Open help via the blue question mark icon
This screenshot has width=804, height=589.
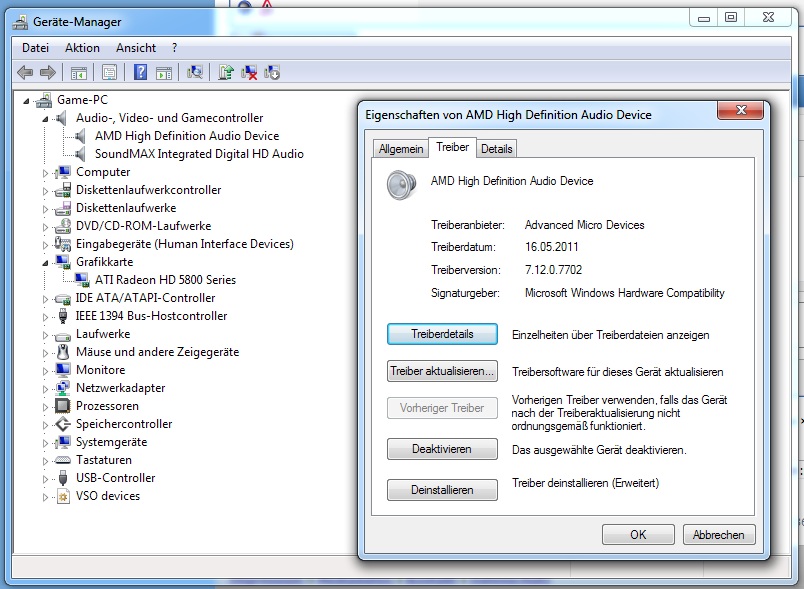pos(140,72)
